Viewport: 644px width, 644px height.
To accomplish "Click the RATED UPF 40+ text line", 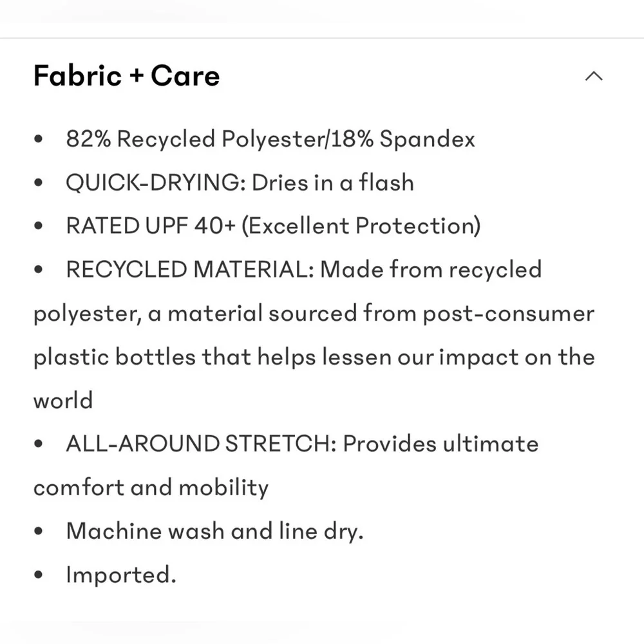I will 273,226.
